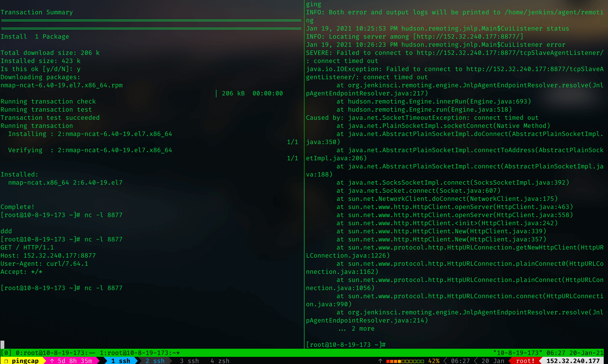The width and height of the screenshot is (608, 364).
Task: Click 'Total download size: 206 k' line
Action: tap(50, 53)
